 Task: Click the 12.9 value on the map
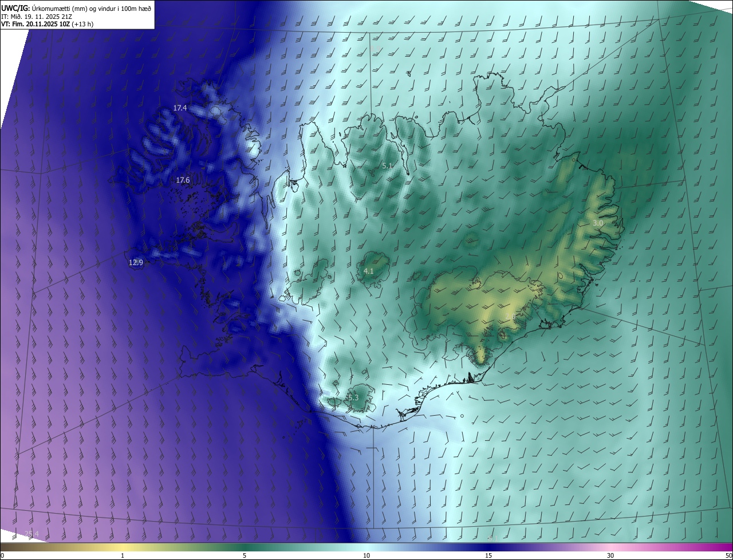(136, 262)
